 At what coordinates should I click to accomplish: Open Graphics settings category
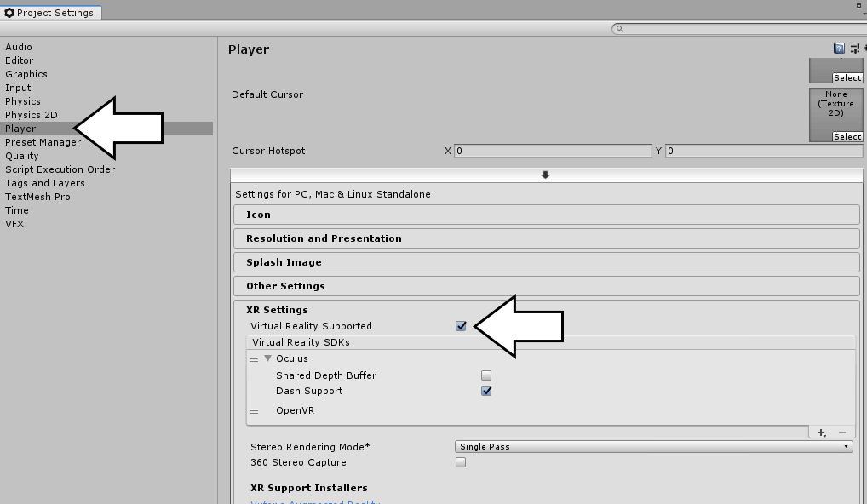pos(26,74)
